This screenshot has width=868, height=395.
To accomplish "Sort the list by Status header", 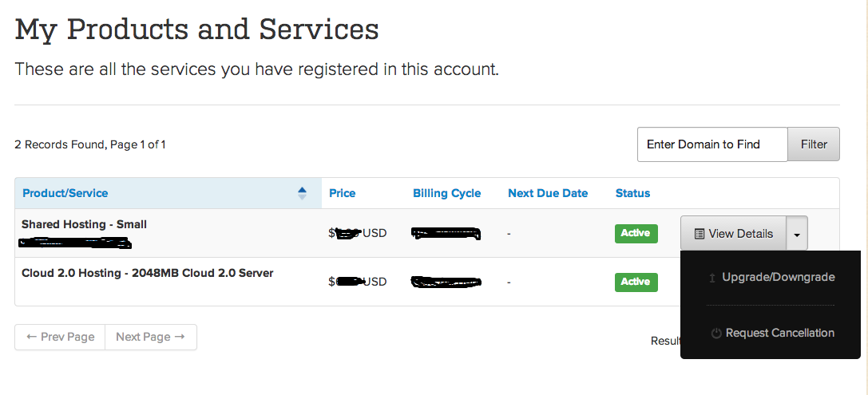I will coord(632,193).
